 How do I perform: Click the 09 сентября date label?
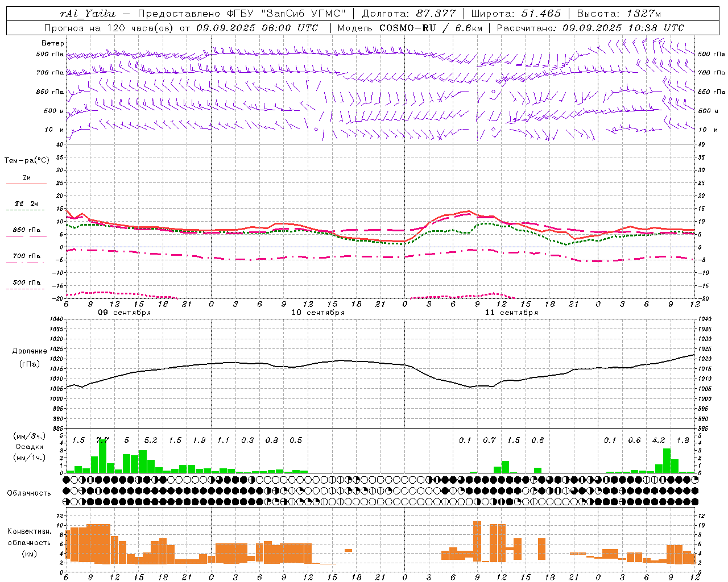click(x=124, y=313)
